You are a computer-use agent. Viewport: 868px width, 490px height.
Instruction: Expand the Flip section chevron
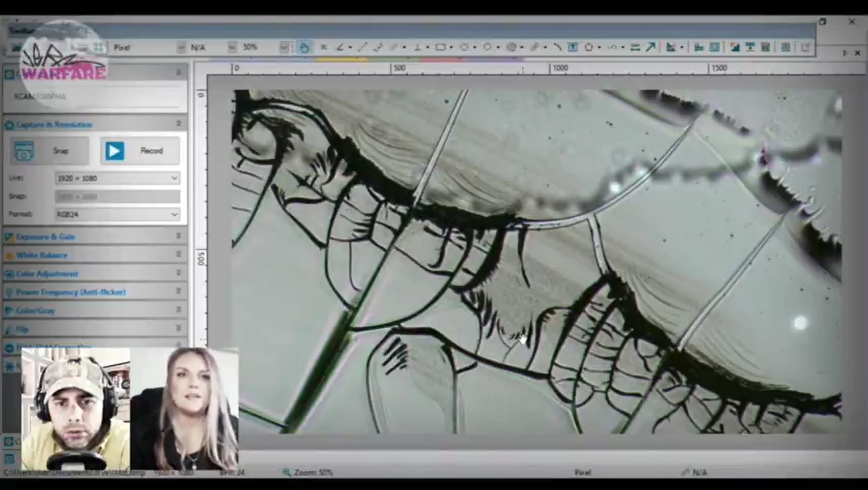pyautogui.click(x=178, y=329)
